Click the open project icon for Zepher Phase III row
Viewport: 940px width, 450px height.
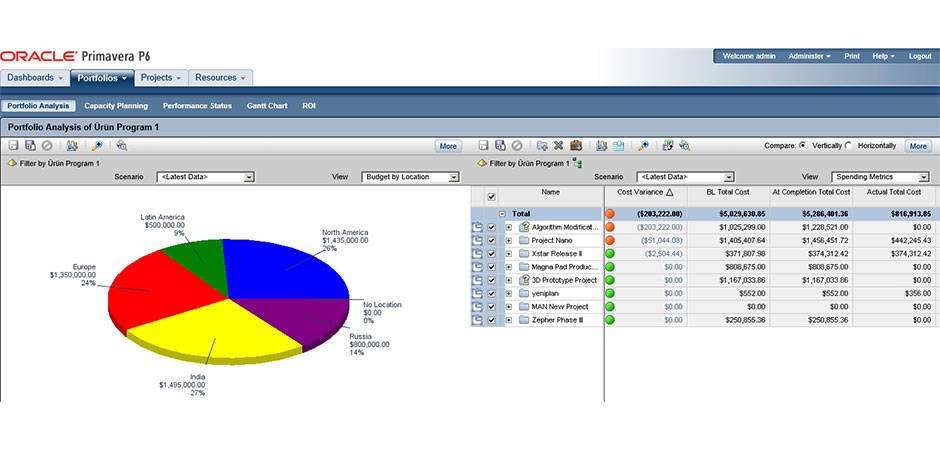(x=477, y=320)
